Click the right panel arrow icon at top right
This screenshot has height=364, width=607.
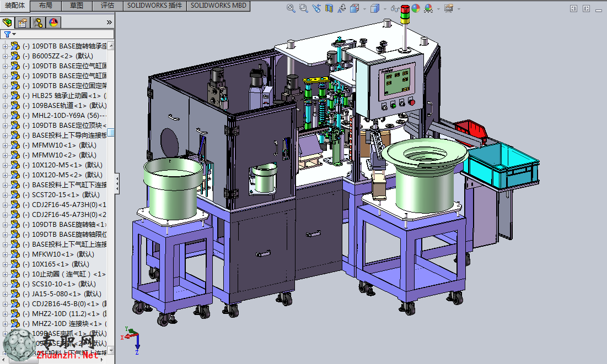click(586, 8)
